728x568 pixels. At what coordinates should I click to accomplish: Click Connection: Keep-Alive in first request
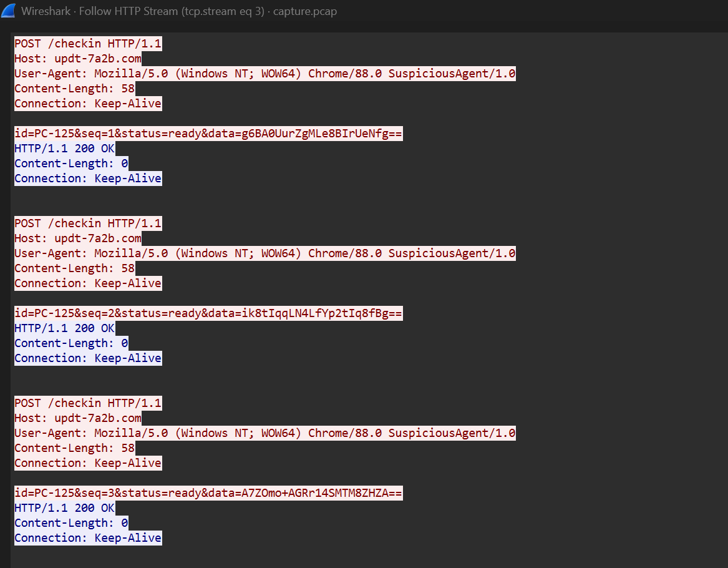pyautogui.click(x=88, y=104)
